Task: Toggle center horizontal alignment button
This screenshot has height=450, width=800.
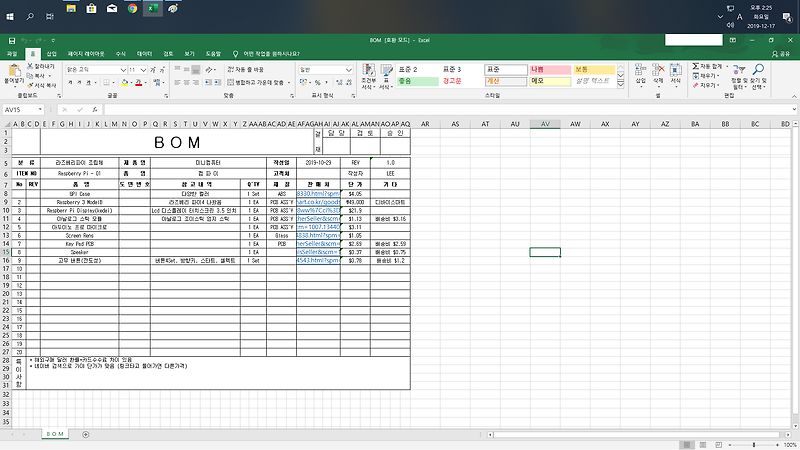Action: point(187,82)
